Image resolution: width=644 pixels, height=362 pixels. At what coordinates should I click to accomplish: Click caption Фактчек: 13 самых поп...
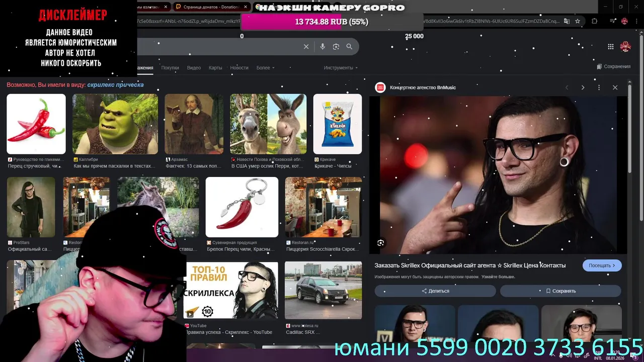click(x=194, y=166)
